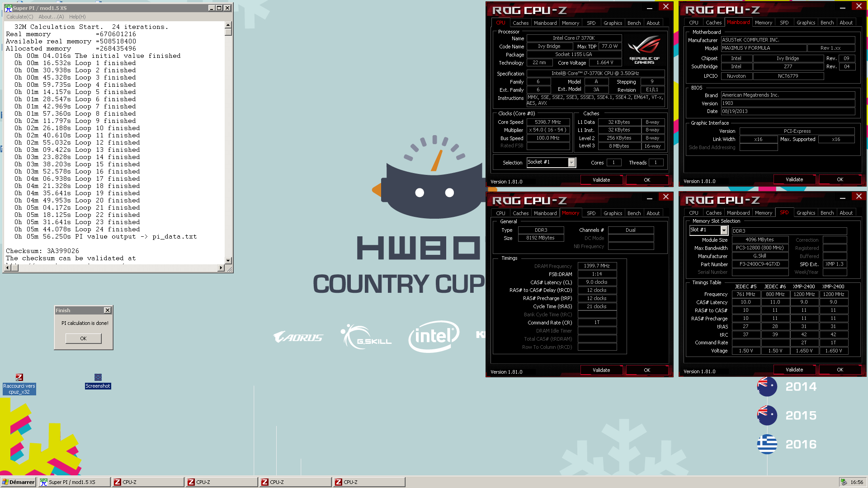
Task: Open the Super PI taskbar button
Action: coord(74,482)
